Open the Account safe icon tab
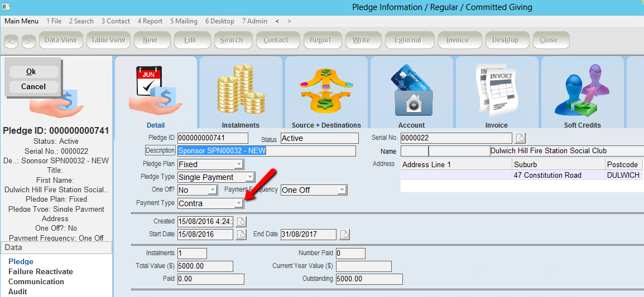Screen dimensions: 644x297 tap(411, 92)
